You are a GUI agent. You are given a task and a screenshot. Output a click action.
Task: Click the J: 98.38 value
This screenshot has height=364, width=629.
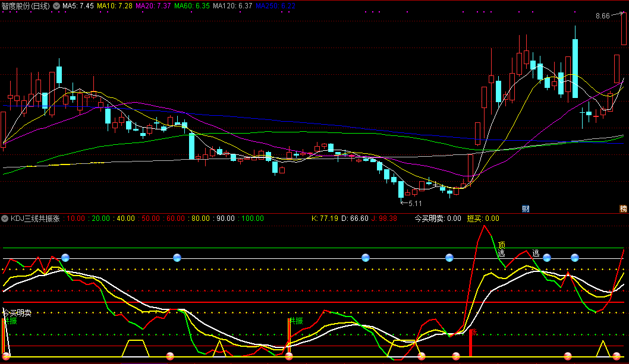click(x=383, y=219)
